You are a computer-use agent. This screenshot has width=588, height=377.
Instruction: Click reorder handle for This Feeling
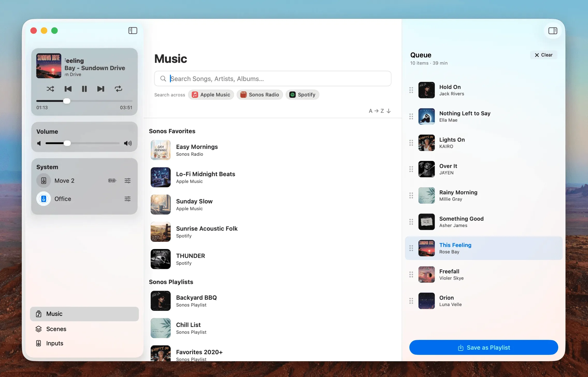click(x=411, y=248)
